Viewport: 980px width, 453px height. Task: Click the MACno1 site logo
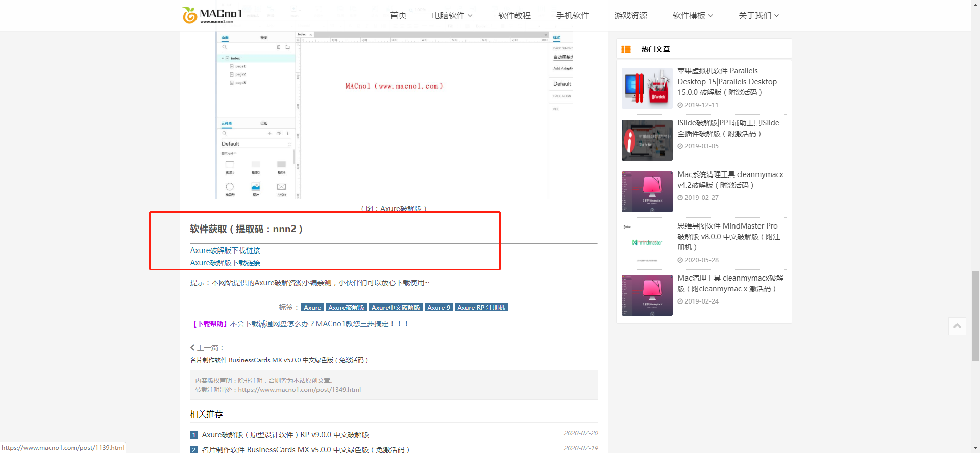click(x=212, y=15)
